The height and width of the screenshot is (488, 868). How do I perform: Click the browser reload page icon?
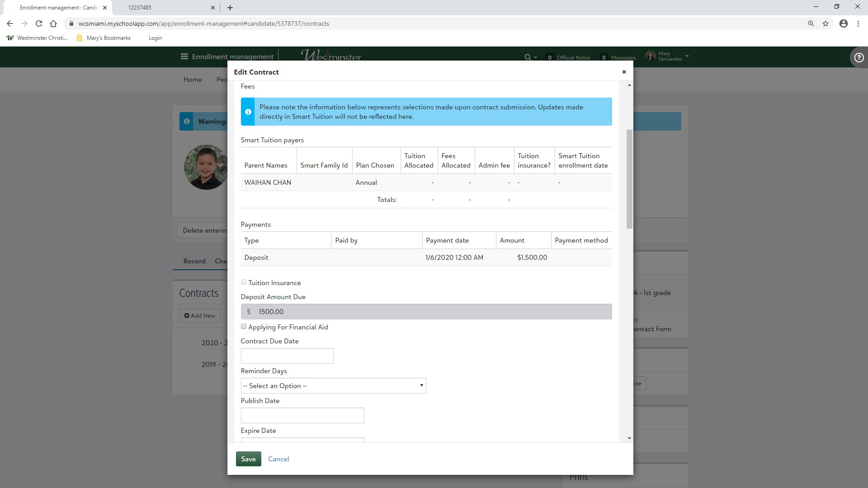[39, 23]
